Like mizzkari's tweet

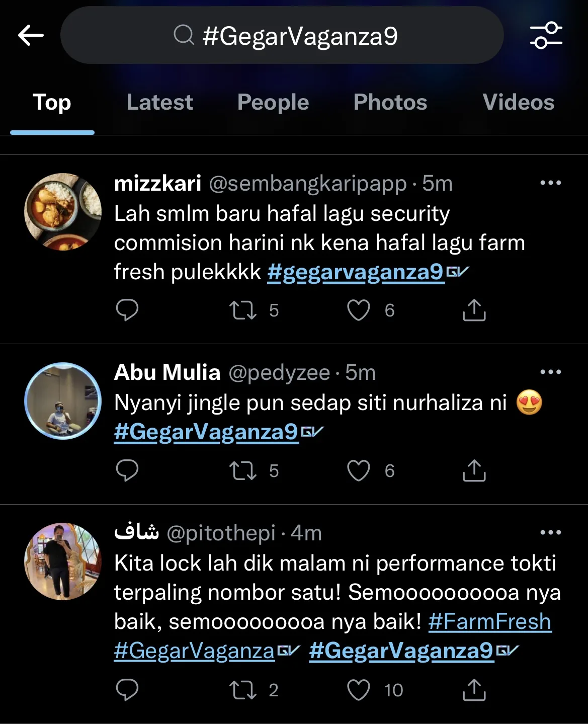point(359,310)
